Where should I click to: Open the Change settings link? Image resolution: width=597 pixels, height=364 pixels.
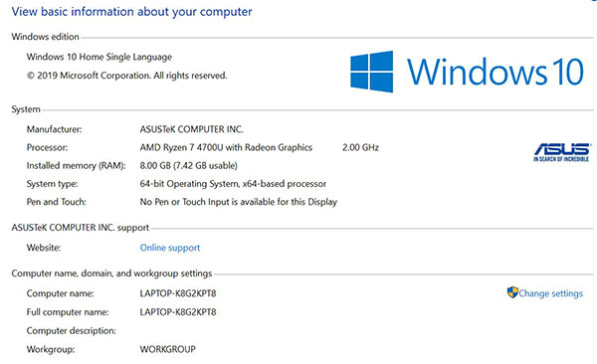click(x=550, y=293)
